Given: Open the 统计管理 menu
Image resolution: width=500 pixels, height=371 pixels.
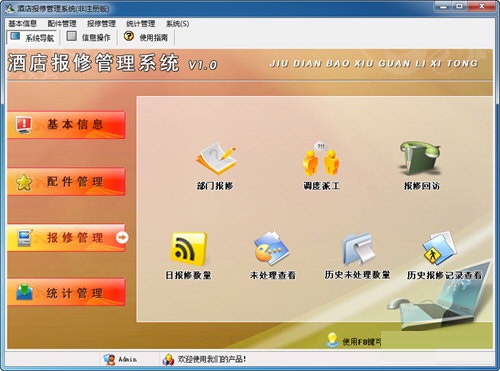Looking at the screenshot, I should pos(141,24).
